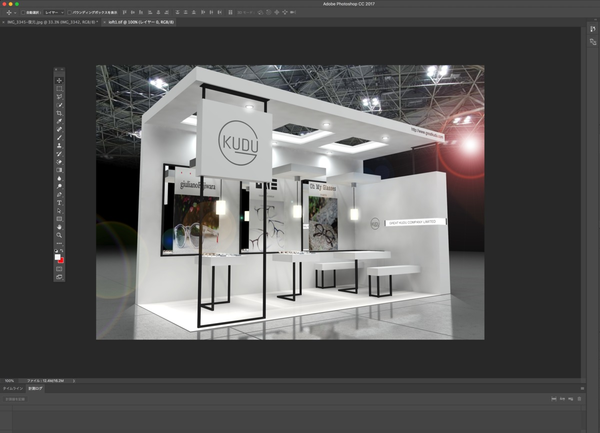Select the Crop tool
Screen dimensions: 600x433
pyautogui.click(x=59, y=113)
